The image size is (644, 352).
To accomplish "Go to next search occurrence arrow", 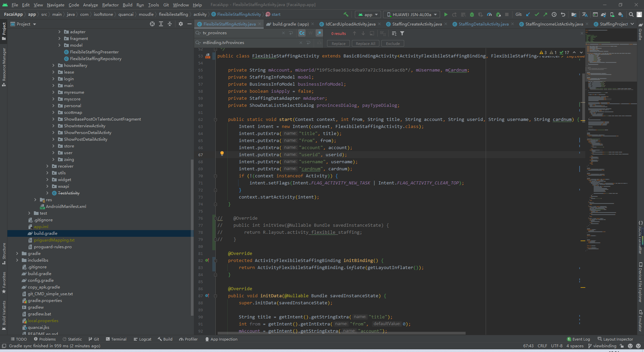I will (363, 33).
